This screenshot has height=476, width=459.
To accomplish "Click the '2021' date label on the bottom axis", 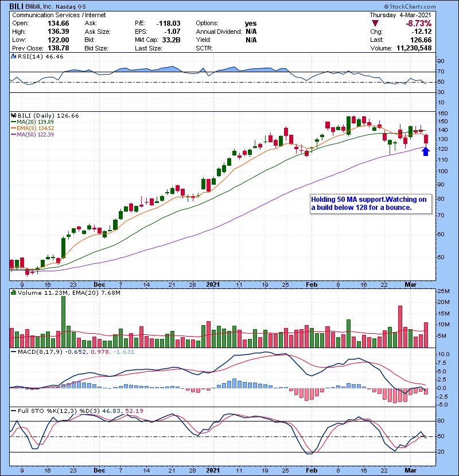I will 213,470.
